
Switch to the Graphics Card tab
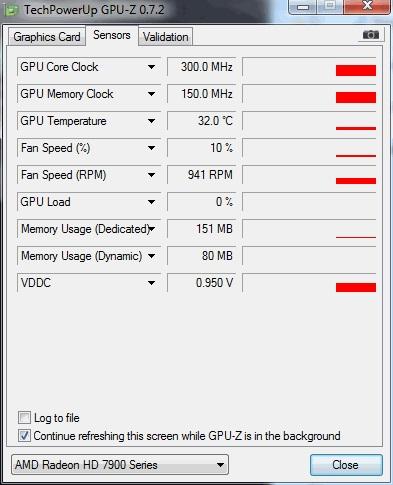[x=47, y=37]
